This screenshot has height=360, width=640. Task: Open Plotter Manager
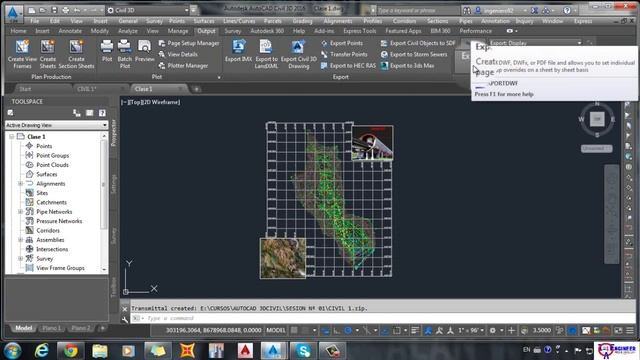tap(183, 65)
